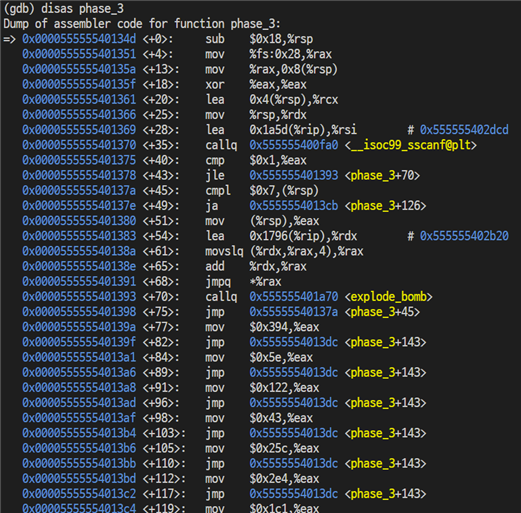This screenshot has height=513, width=521.
Task: Click offset '<+89>:'
Action: 161,372
